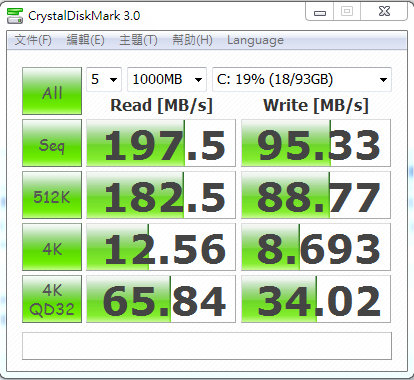This screenshot has width=414, height=380.
Task: Open the 編輯(E) menu
Action: tap(85, 40)
